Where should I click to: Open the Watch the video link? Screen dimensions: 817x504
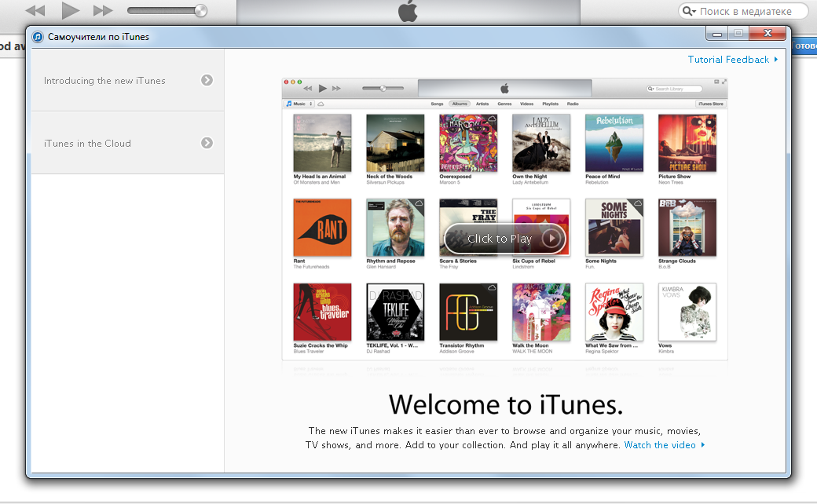[x=660, y=445]
